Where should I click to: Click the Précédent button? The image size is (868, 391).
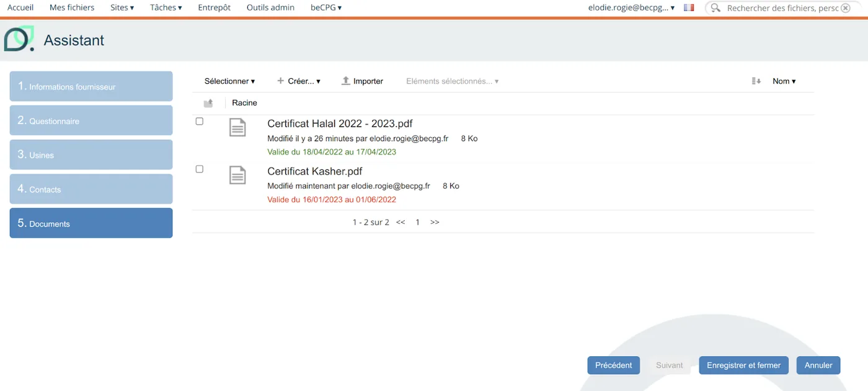[613, 366]
